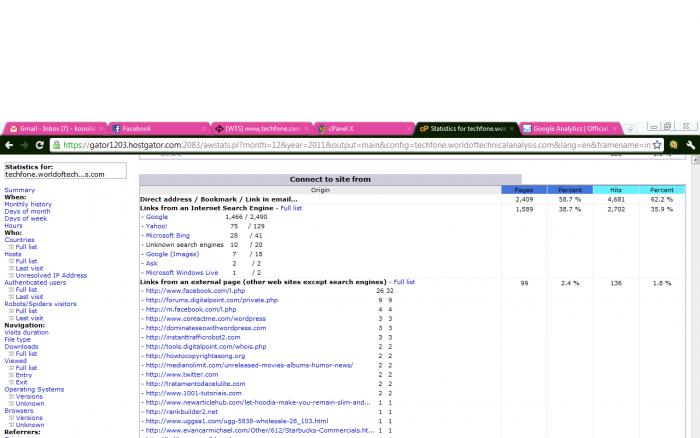
Task: Click the Microsoft Windows Live link
Action: (182, 273)
